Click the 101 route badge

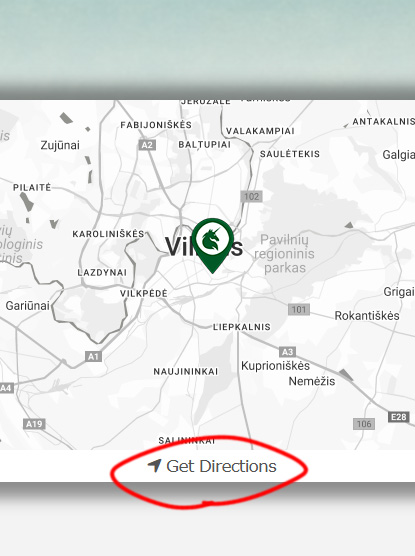(299, 310)
